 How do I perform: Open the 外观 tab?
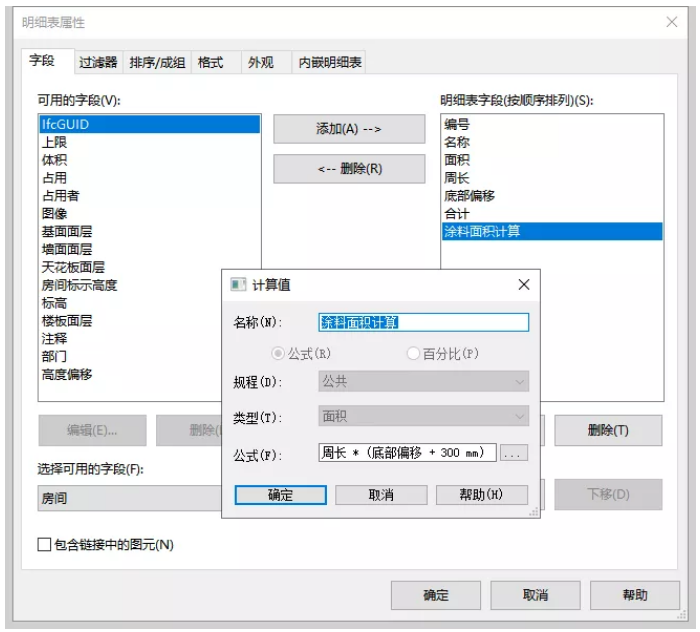[x=260, y=62]
